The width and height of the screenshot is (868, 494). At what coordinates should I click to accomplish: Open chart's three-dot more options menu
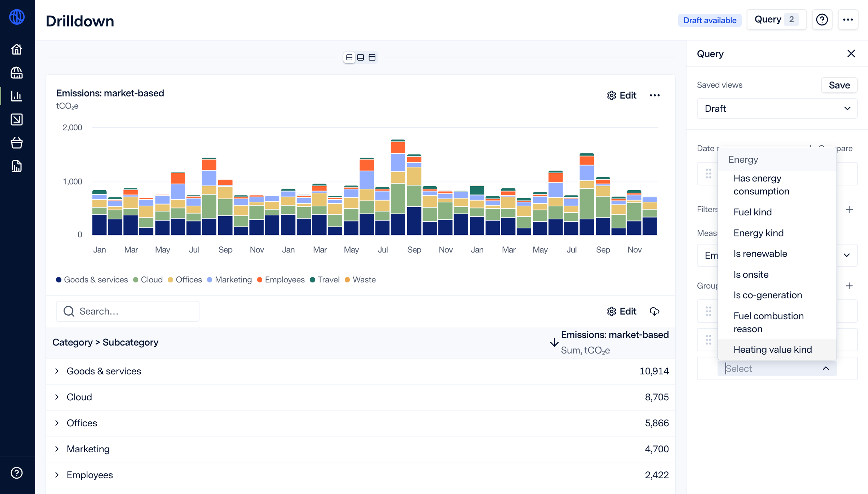point(654,95)
